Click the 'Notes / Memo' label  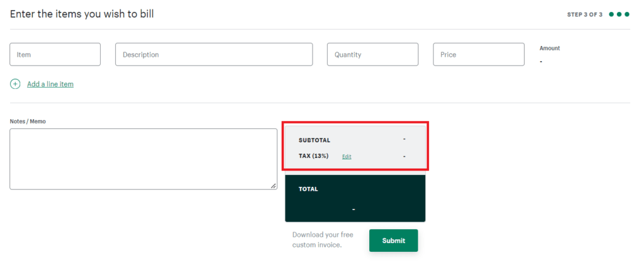[28, 121]
